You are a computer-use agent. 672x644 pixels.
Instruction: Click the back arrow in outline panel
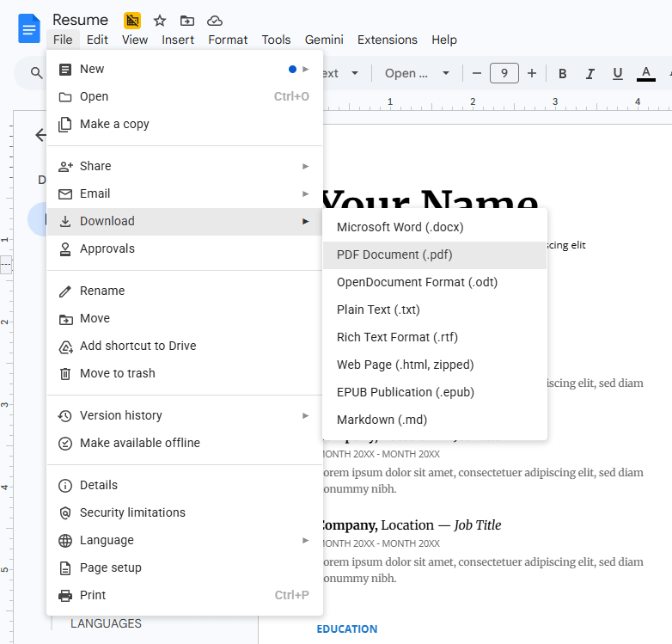coord(40,135)
